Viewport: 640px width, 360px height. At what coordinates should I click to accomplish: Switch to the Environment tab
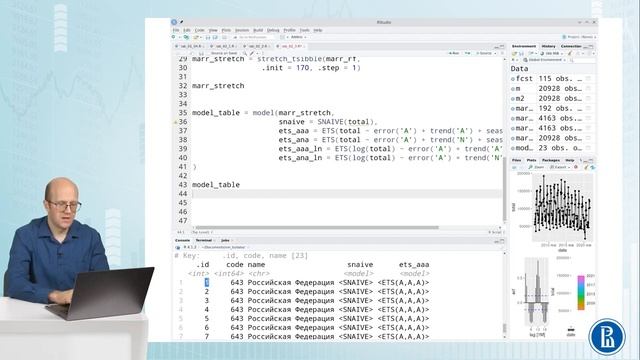click(524, 47)
